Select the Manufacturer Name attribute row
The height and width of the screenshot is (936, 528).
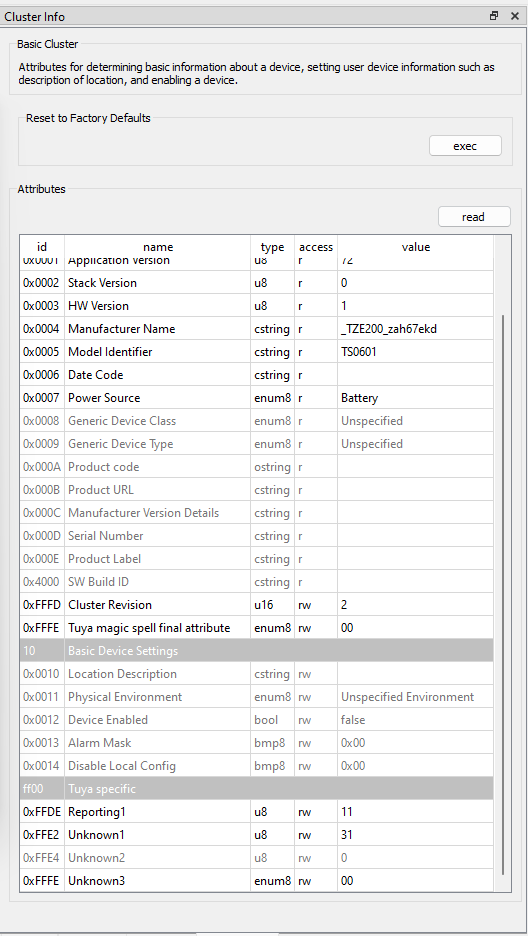[257, 329]
